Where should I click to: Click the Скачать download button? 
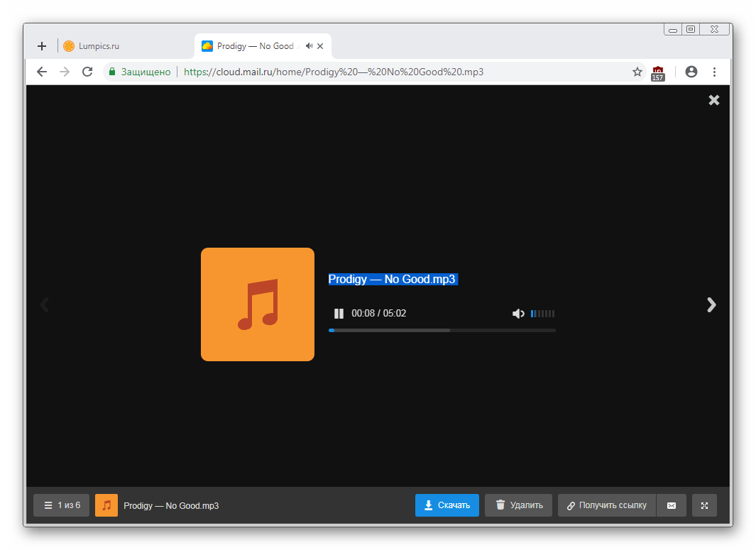point(447,505)
